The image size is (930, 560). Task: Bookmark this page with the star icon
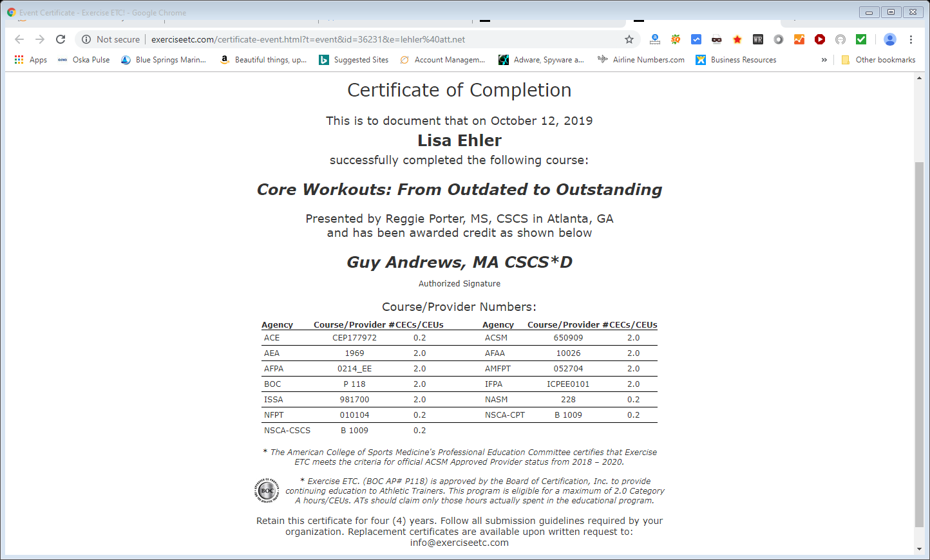629,39
